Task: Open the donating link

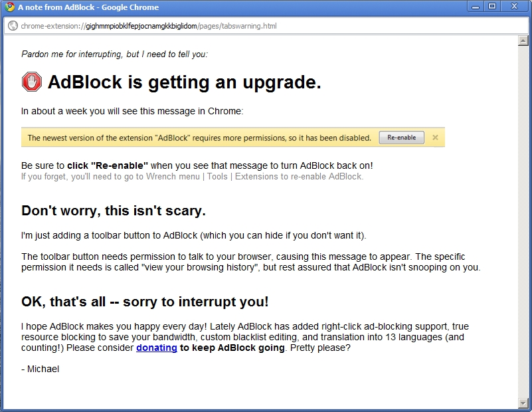Action: (157, 348)
